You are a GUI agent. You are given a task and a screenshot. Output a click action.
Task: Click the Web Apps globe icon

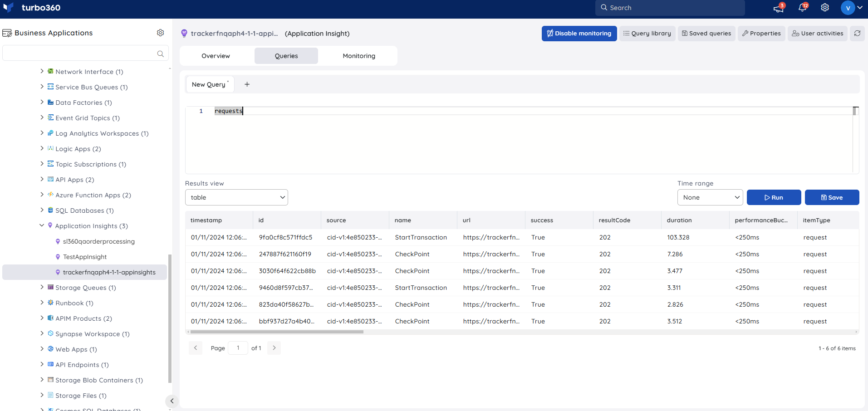[50, 349]
